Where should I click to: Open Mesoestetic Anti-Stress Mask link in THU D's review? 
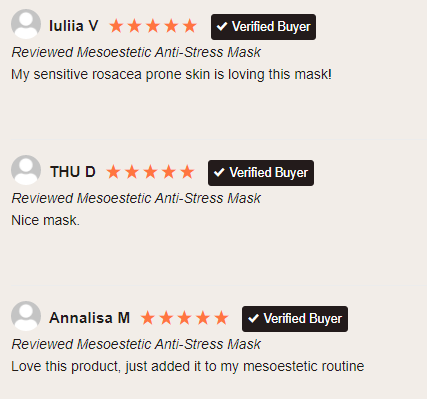point(169,198)
